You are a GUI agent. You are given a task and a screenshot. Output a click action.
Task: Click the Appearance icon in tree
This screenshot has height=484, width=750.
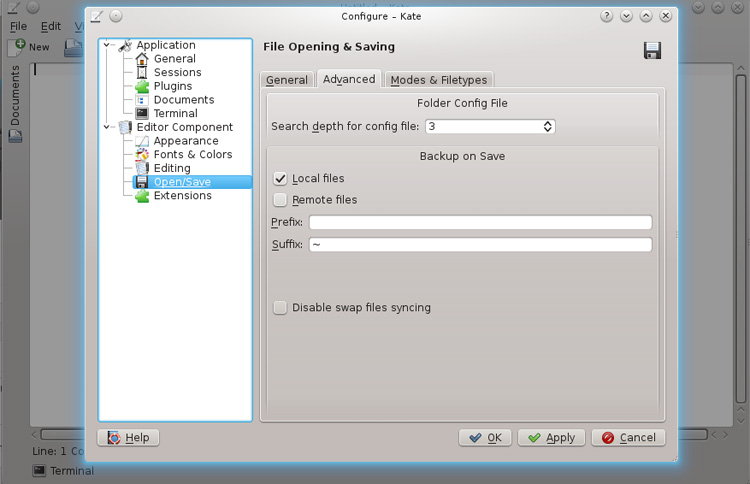(142, 141)
